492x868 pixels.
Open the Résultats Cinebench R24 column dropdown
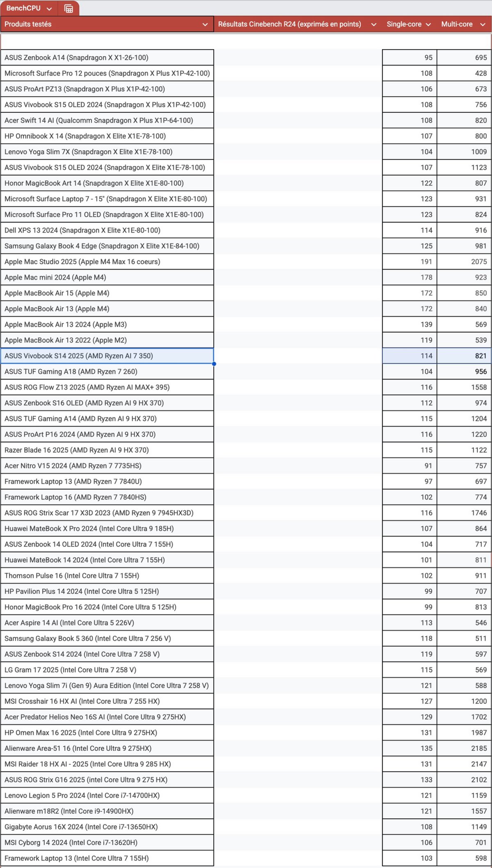coord(374,24)
